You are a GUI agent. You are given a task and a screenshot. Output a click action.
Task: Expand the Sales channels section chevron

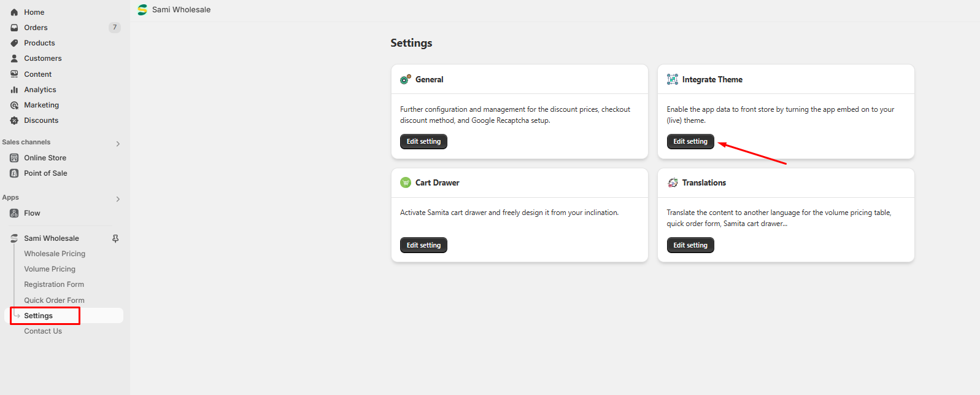(118, 144)
